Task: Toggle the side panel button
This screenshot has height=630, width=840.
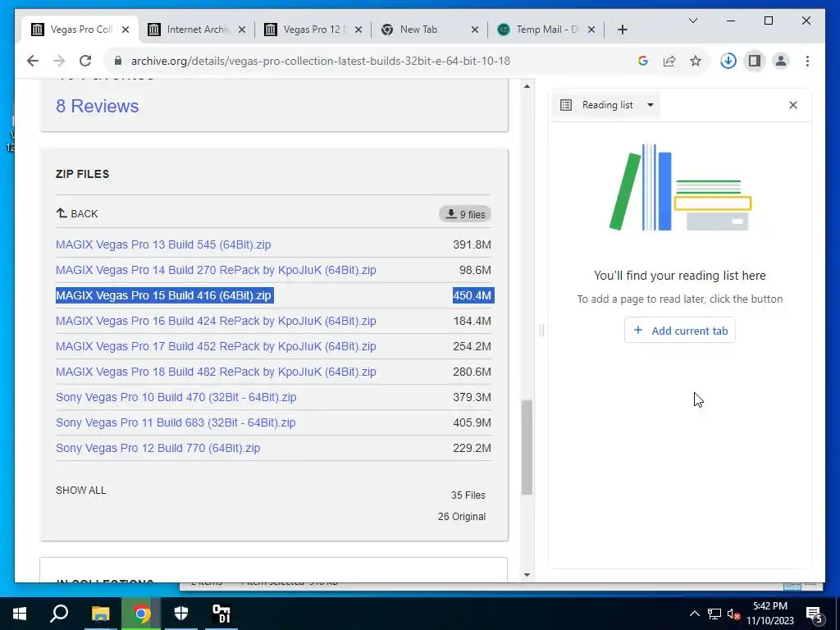Action: 755,61
